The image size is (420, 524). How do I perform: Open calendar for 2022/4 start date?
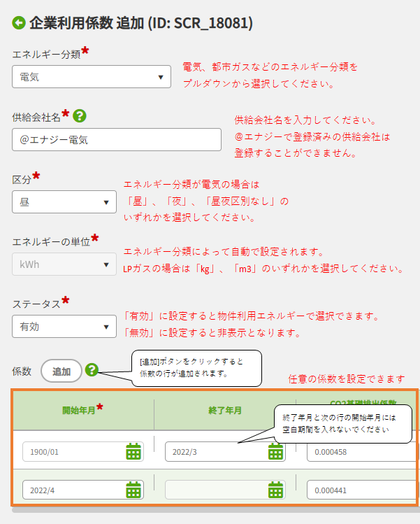133,490
